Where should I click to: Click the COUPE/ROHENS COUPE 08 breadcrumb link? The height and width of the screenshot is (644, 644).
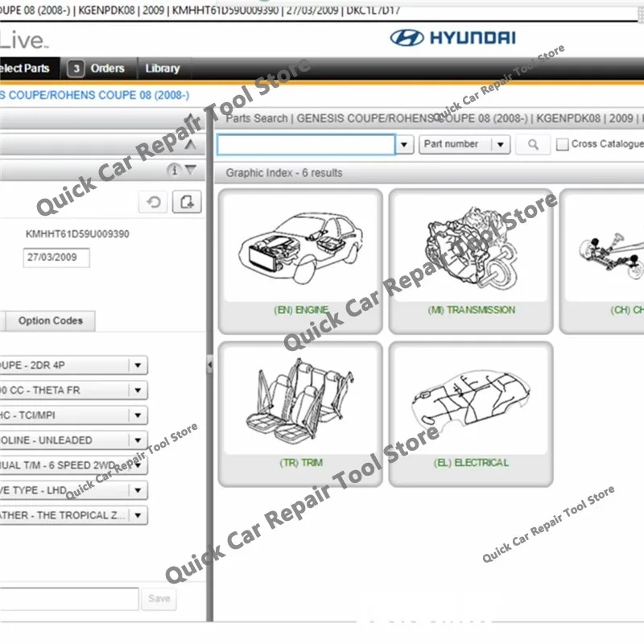(x=94, y=95)
